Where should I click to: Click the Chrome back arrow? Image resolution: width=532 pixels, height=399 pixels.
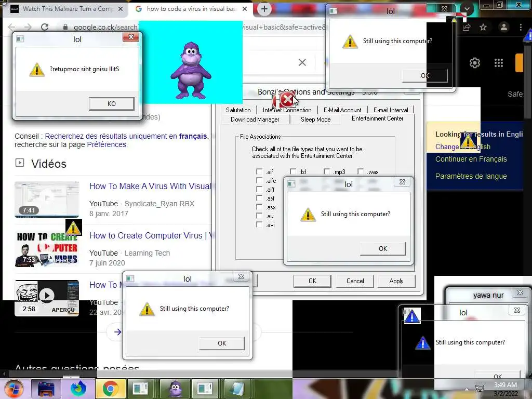point(11,27)
